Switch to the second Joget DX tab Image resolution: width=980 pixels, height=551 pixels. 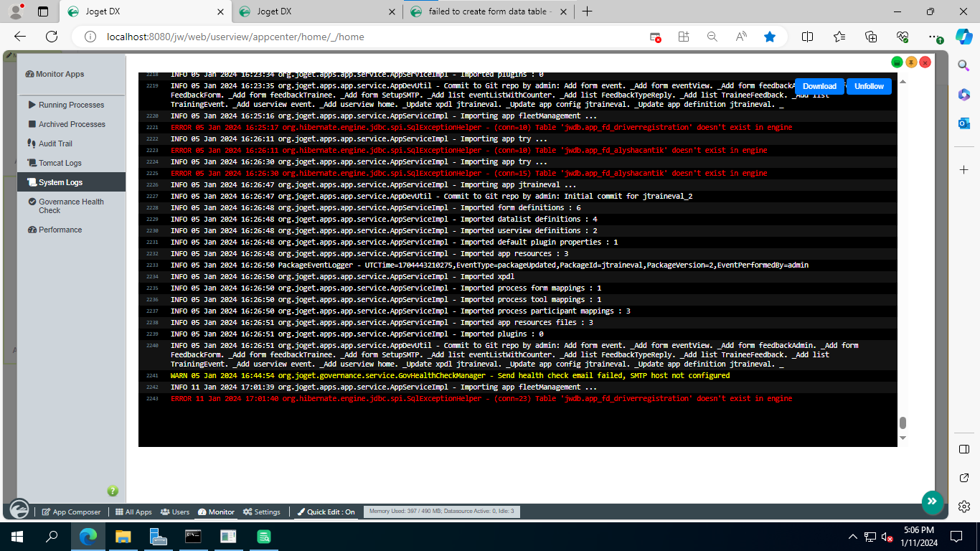pyautogui.click(x=317, y=11)
